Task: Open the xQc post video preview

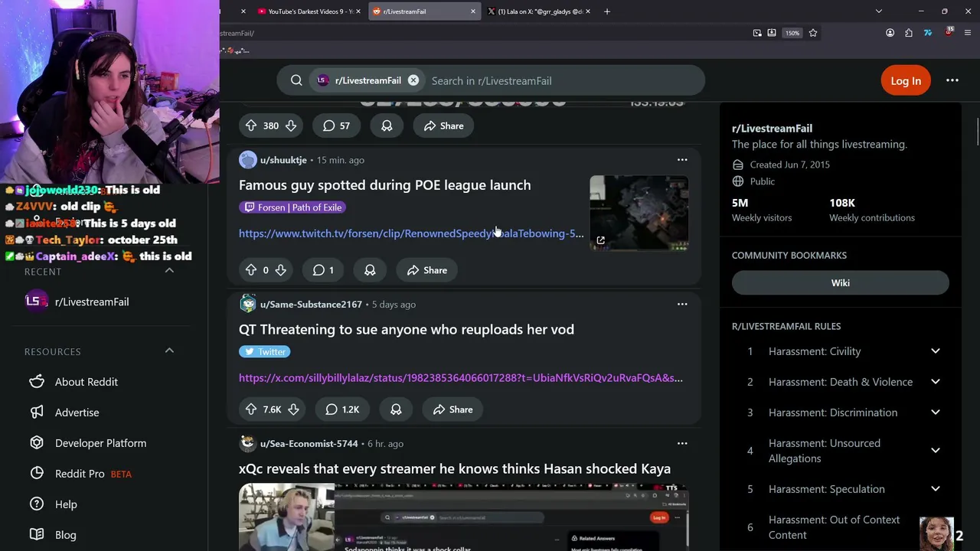Action: pos(463,517)
